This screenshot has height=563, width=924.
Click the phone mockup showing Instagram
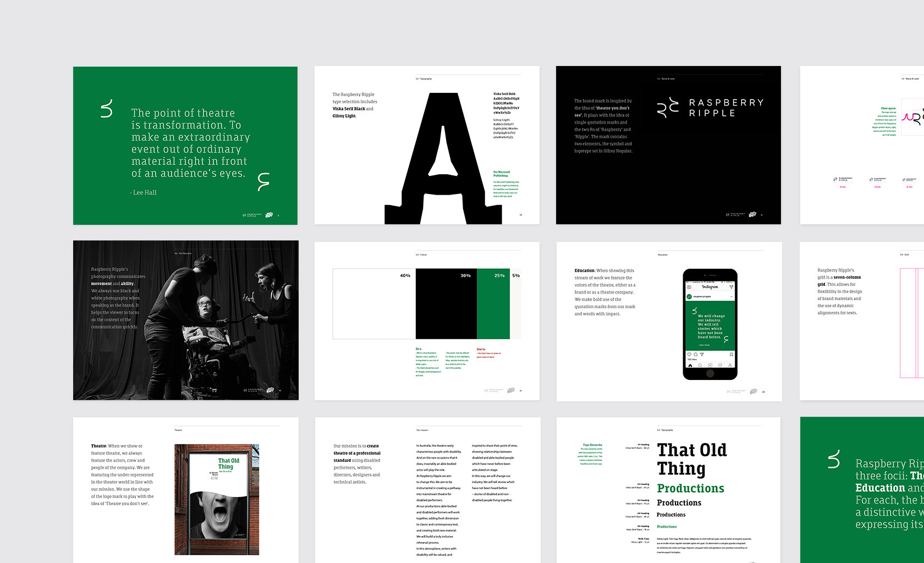[710, 324]
